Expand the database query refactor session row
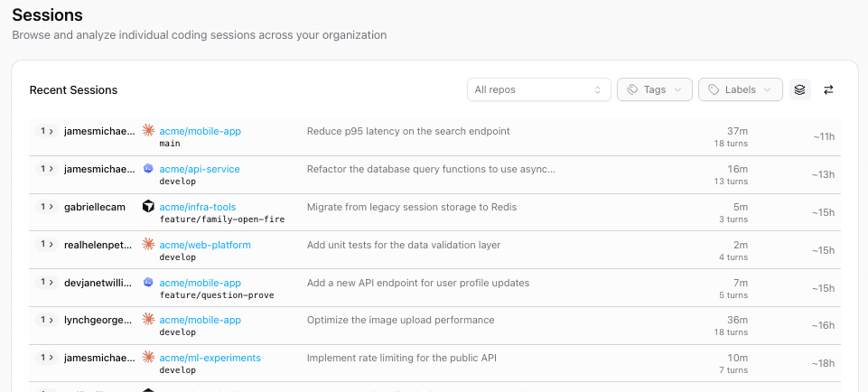The height and width of the screenshot is (392, 868). click(47, 169)
